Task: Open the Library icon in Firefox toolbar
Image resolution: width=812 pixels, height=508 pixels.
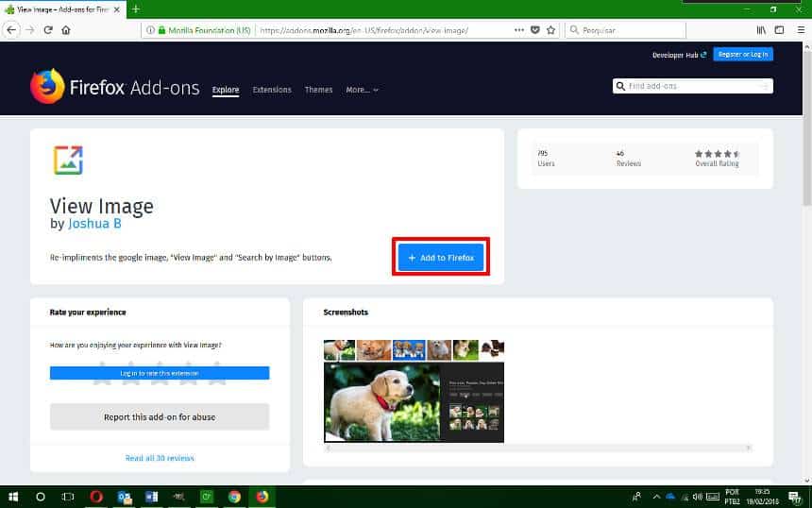Action: pos(761,30)
